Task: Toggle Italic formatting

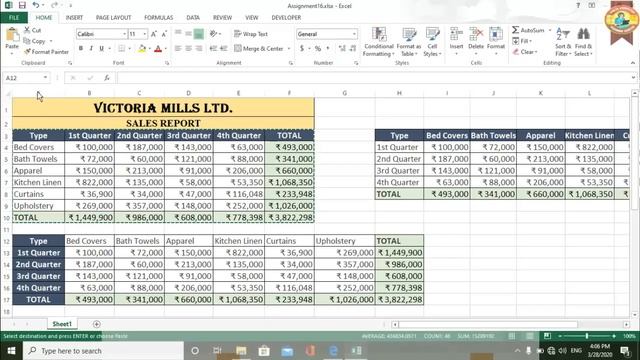Action: pos(91,49)
